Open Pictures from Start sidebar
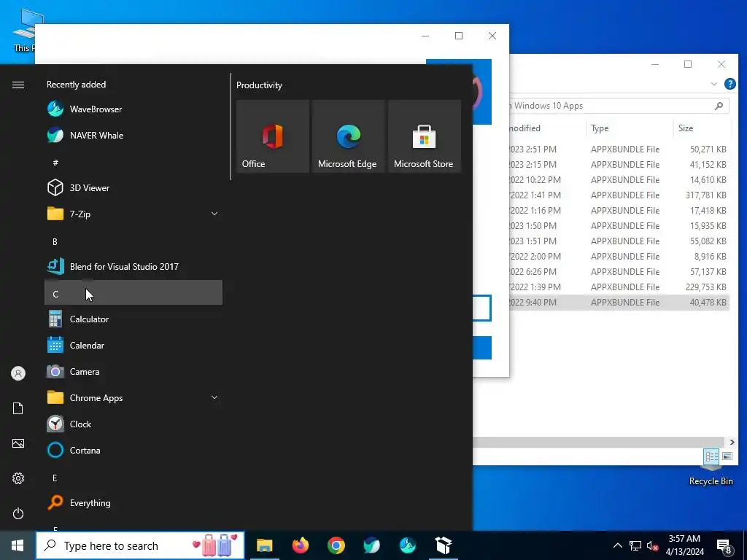 tap(18, 443)
